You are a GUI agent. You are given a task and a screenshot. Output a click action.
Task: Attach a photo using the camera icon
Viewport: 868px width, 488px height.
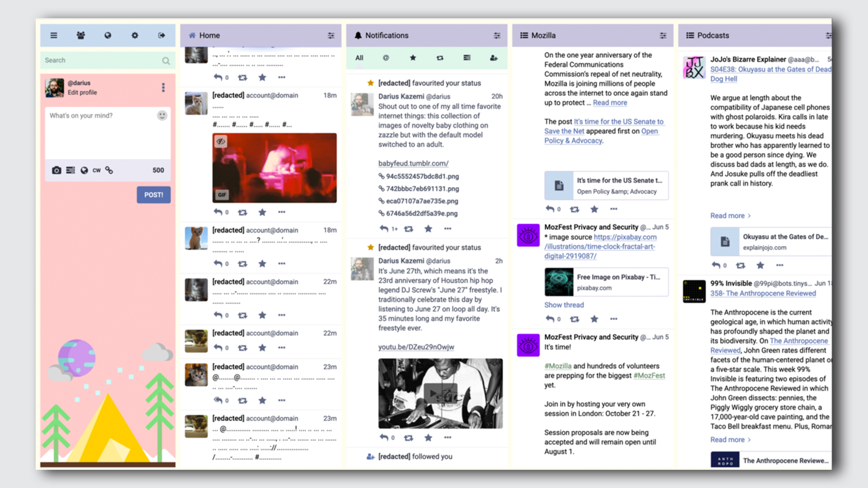tap(57, 170)
